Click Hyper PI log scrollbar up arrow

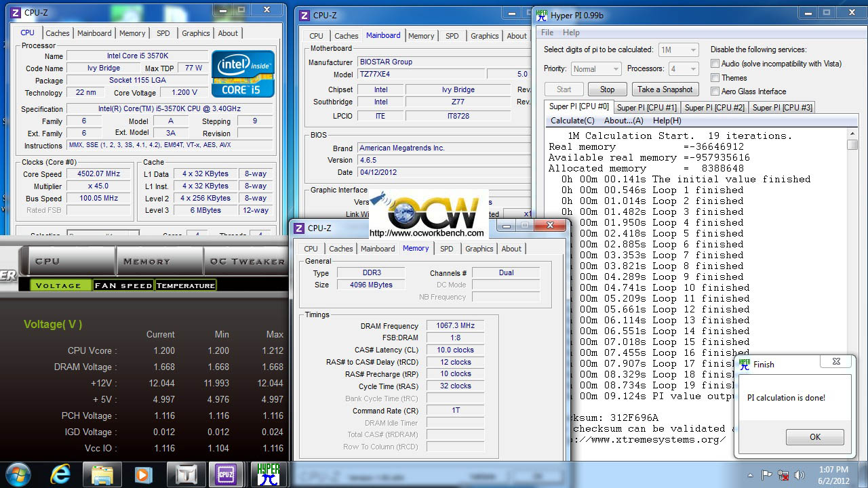coord(852,134)
